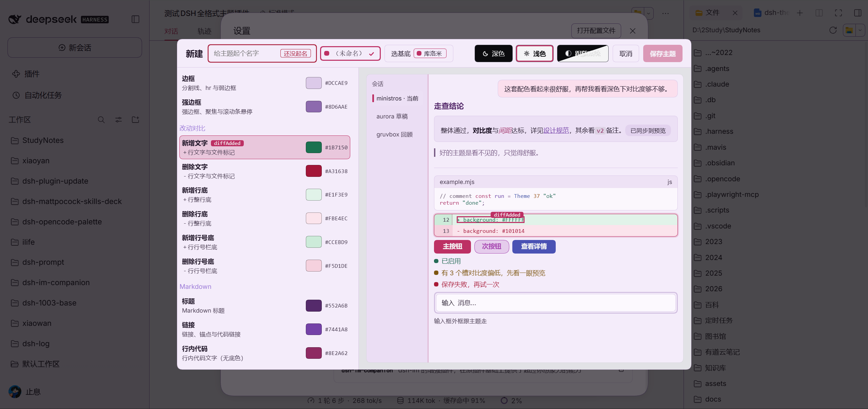Toggle split view icon in right panel
Screen dimensions: 868x409
coord(819,13)
